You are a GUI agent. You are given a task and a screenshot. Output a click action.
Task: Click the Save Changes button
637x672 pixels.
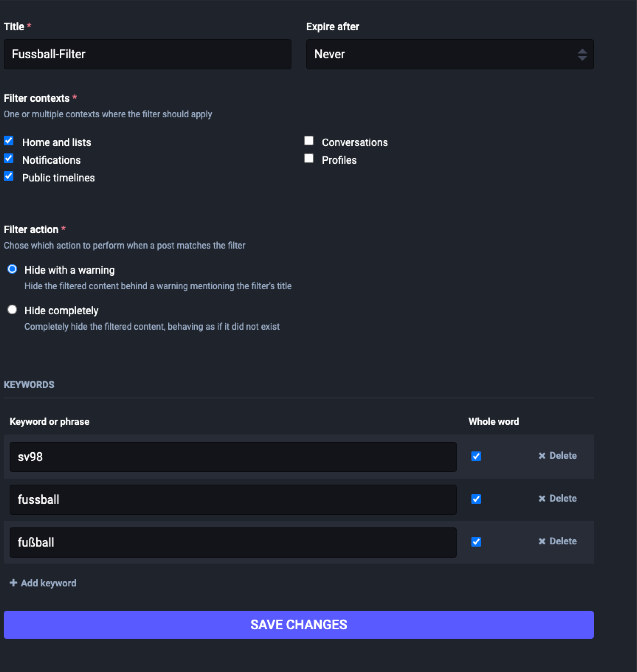click(x=299, y=624)
